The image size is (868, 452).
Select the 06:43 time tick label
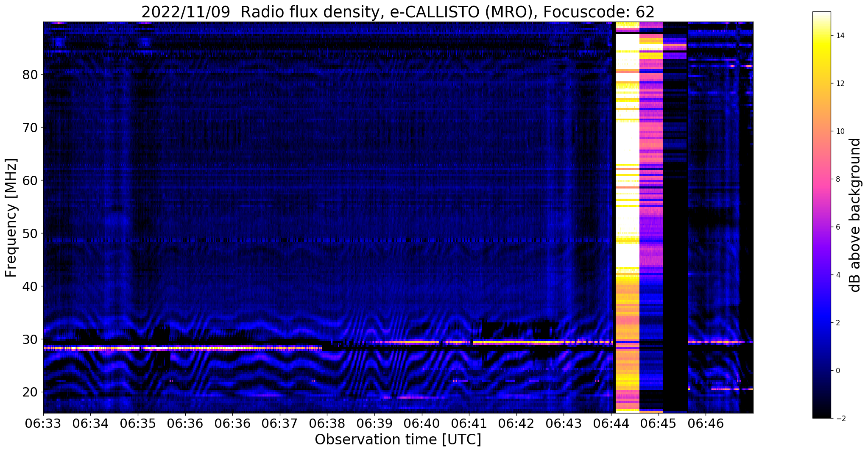click(564, 424)
